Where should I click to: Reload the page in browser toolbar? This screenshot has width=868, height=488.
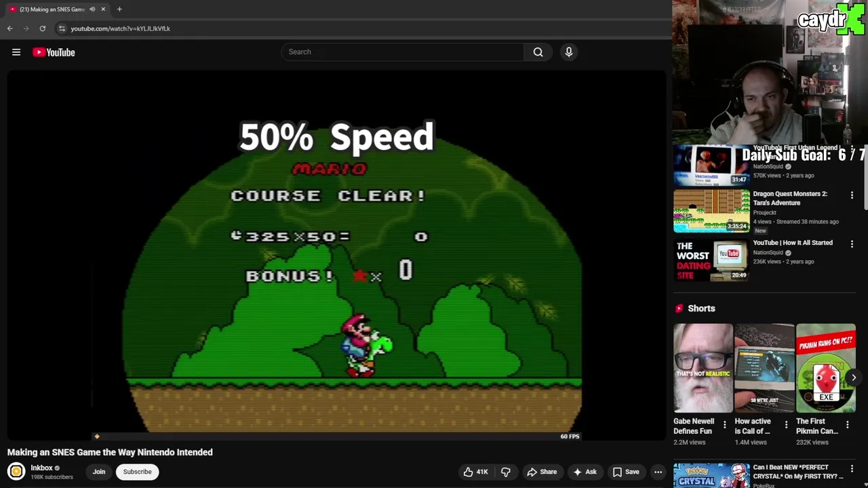point(43,28)
